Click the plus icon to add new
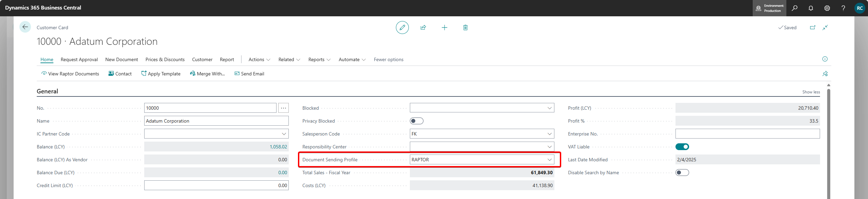Screen dimensions: 868x199 [x=444, y=28]
